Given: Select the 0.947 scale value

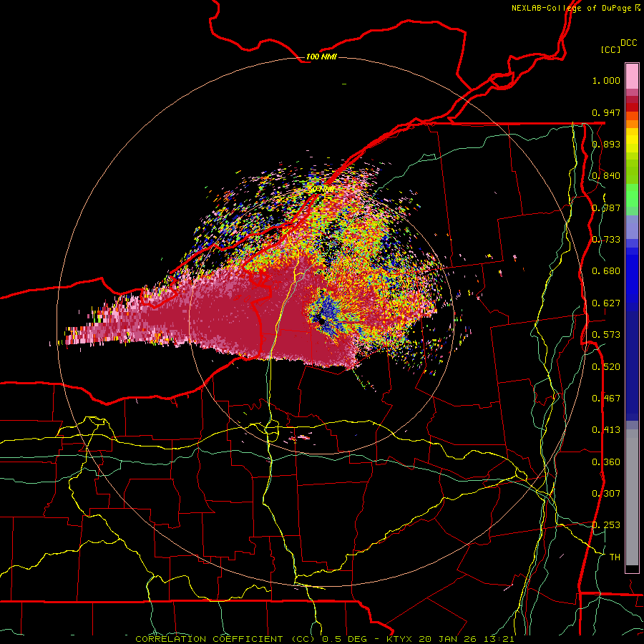Looking at the screenshot, I should [x=606, y=112].
